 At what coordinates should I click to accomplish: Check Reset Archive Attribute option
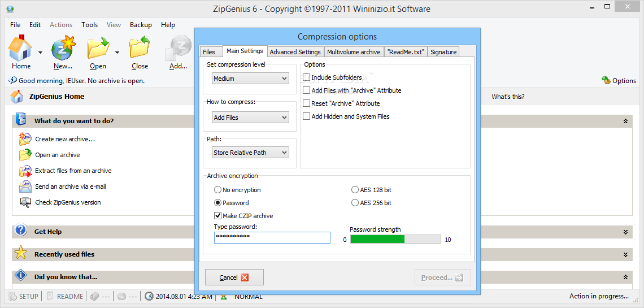coord(306,103)
